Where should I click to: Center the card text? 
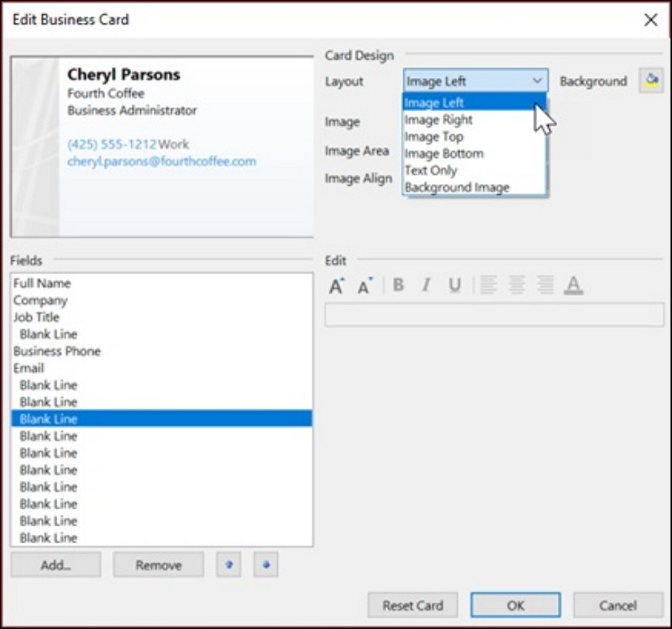pos(517,286)
